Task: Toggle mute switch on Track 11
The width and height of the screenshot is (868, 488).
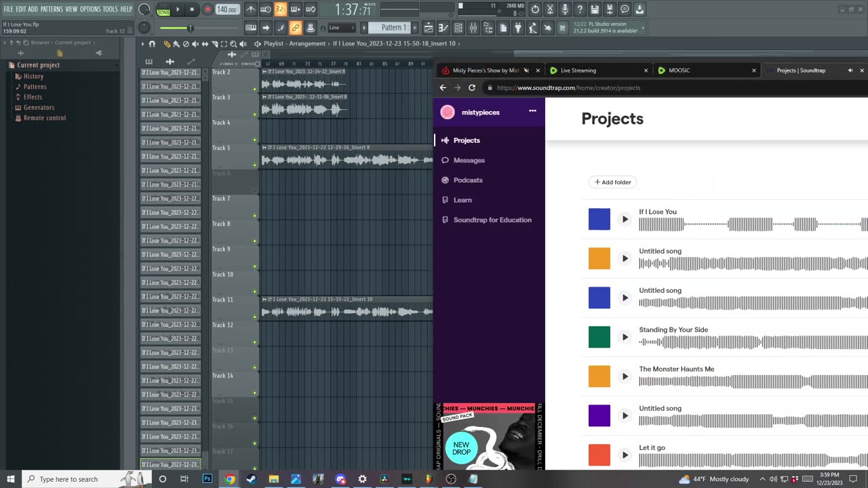Action: tap(254, 317)
